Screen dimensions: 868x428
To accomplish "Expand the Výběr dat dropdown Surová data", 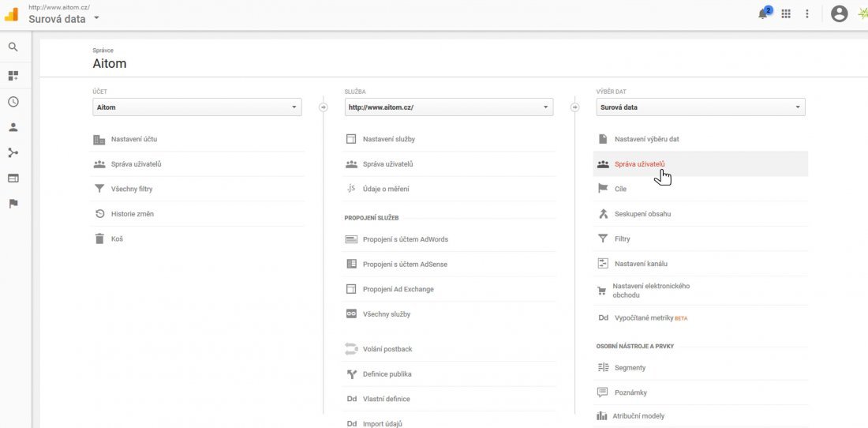I will (700, 107).
